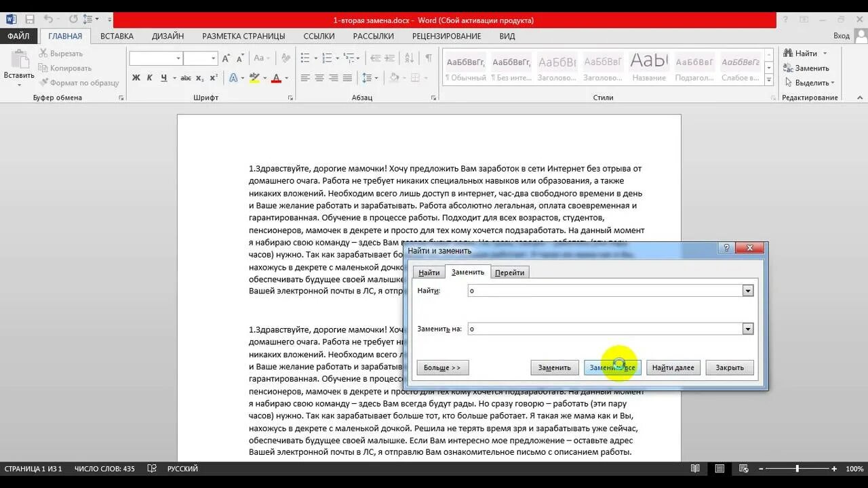Select the Название style thumbnail

(649, 68)
